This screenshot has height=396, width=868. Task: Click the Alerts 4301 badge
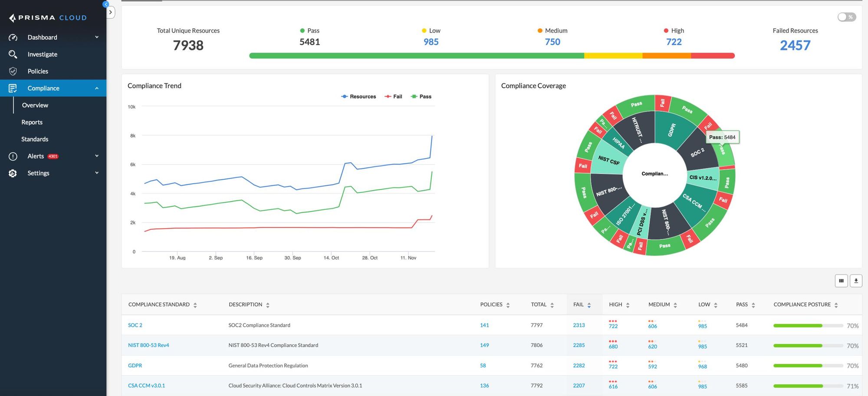pyautogui.click(x=53, y=156)
